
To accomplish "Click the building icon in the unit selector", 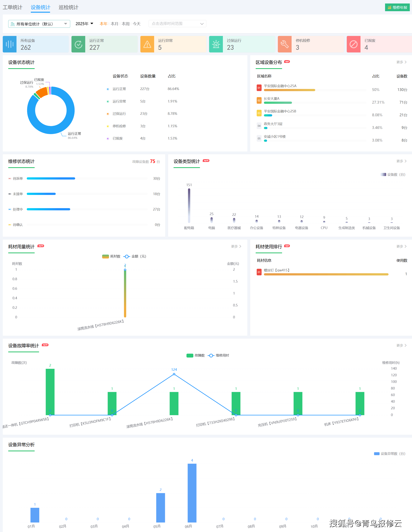I will (13, 24).
